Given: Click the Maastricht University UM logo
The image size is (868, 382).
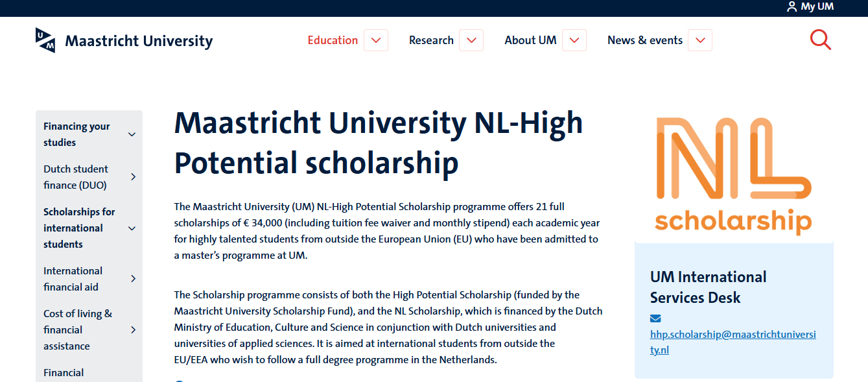Looking at the screenshot, I should (x=123, y=40).
